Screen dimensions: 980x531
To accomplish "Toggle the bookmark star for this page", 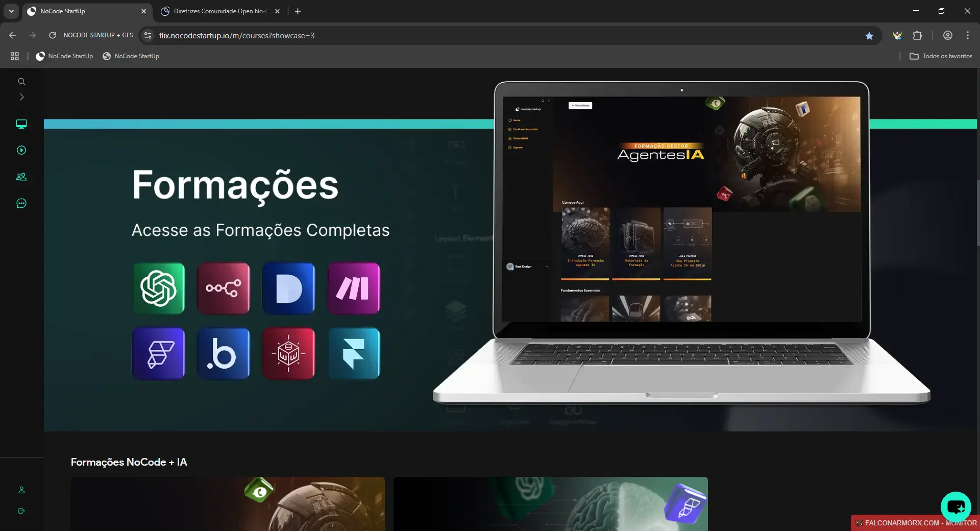I will pyautogui.click(x=869, y=35).
